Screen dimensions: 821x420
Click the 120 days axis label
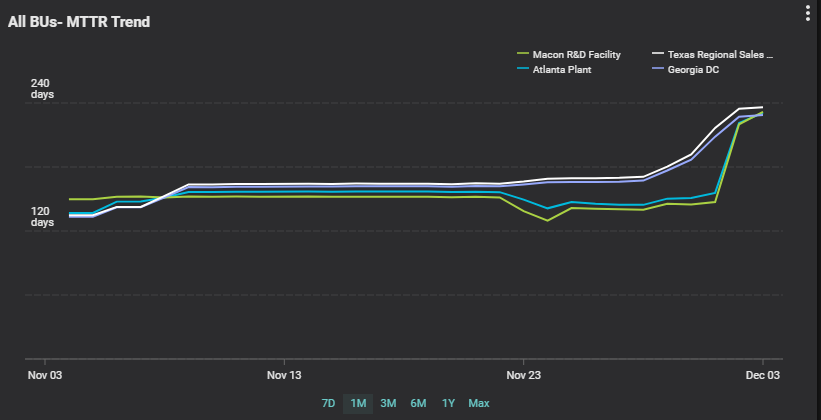(x=42, y=217)
